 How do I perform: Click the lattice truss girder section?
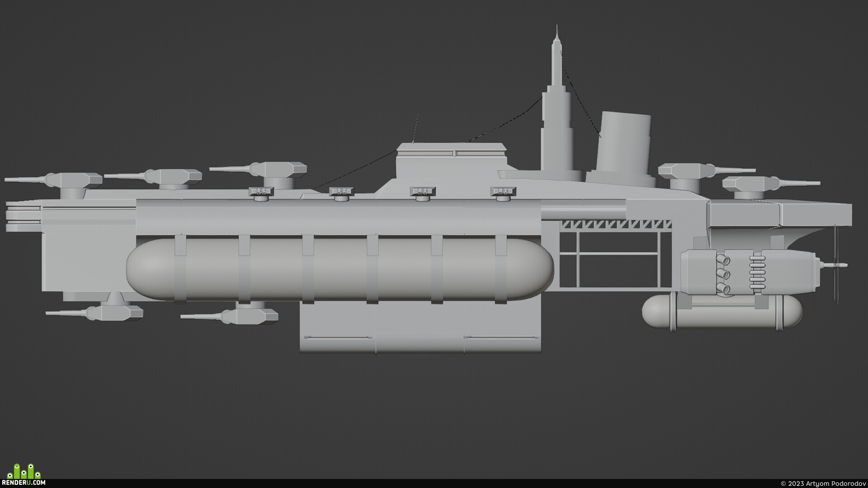pos(616,225)
